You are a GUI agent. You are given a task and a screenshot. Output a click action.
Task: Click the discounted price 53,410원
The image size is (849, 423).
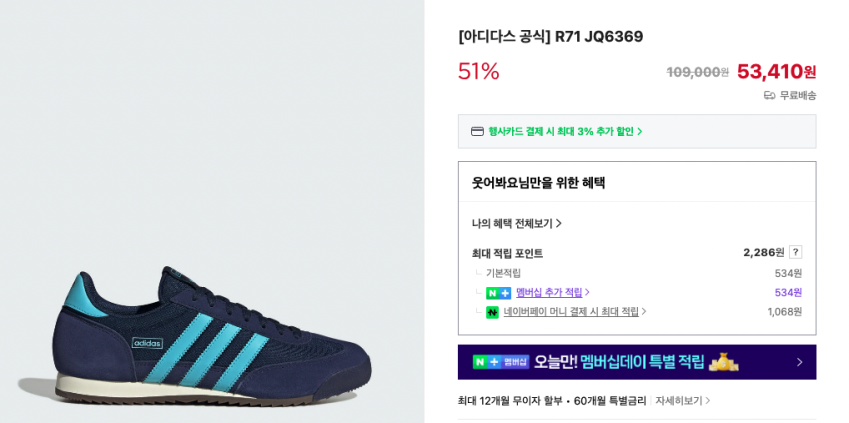[x=776, y=71]
